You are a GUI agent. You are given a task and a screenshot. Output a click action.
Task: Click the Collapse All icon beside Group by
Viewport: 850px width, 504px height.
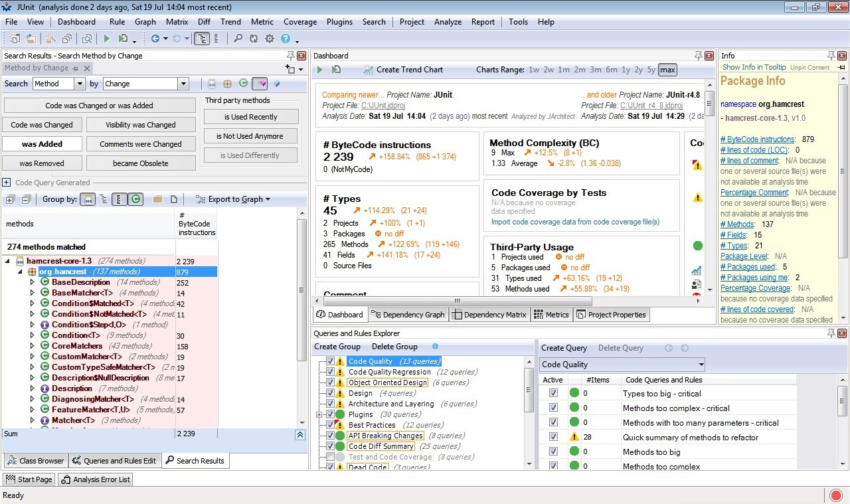(26, 199)
